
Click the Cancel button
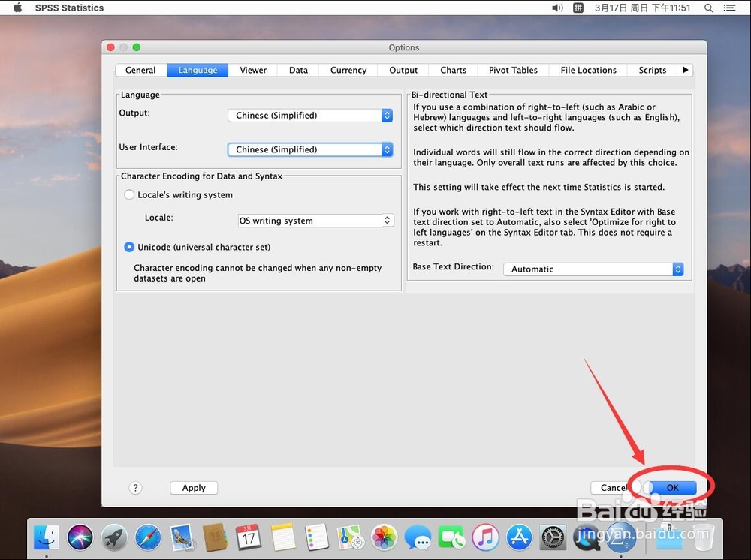click(614, 488)
